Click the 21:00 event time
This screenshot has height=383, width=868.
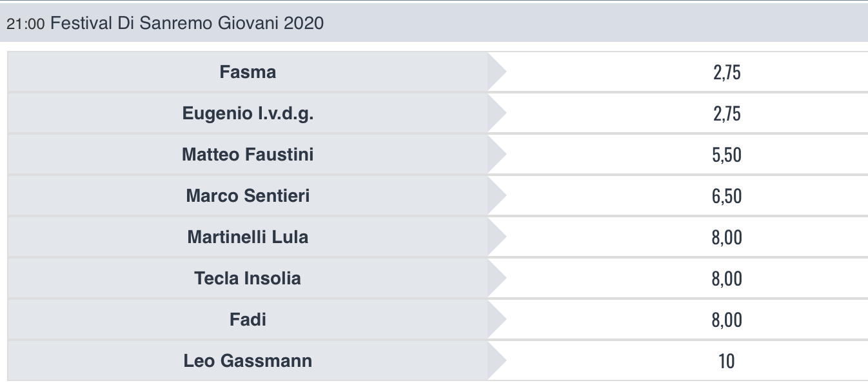[x=25, y=25]
